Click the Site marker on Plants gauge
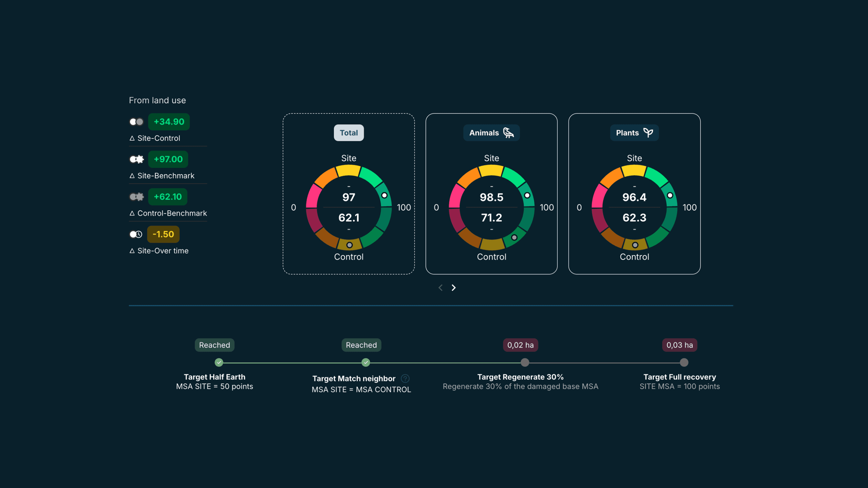Viewport: 868px width, 488px height. pos(670,195)
